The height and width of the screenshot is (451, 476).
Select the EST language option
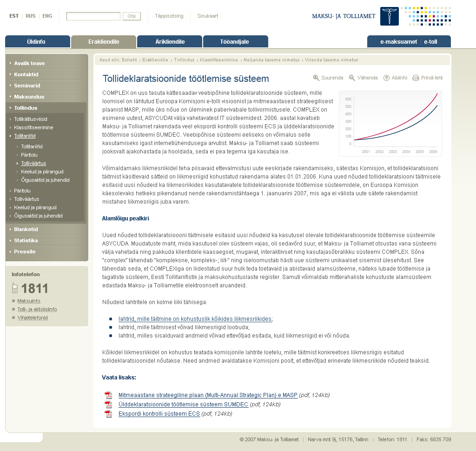pos(14,16)
